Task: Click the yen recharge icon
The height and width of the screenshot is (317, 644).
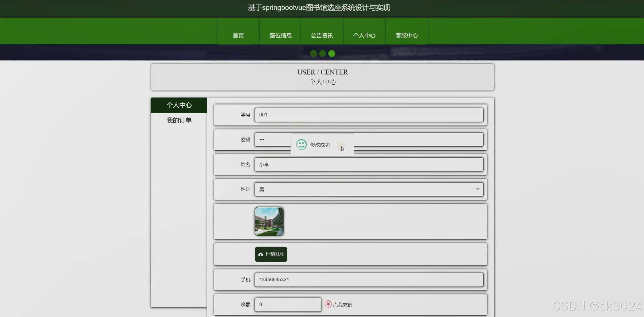Action: click(x=328, y=304)
